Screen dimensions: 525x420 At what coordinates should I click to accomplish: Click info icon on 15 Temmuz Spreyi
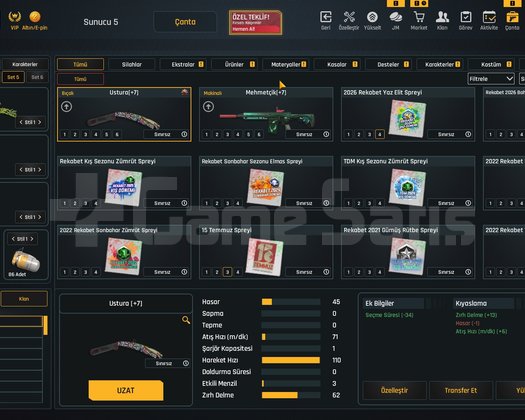click(326, 272)
